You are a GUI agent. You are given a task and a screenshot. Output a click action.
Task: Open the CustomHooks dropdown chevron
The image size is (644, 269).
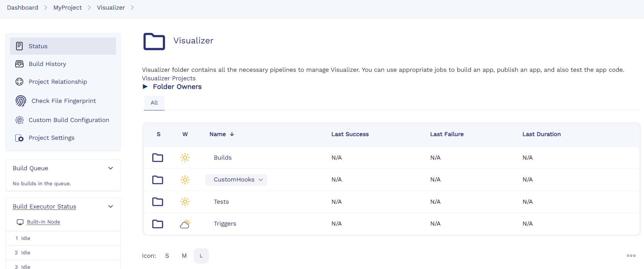point(261,180)
